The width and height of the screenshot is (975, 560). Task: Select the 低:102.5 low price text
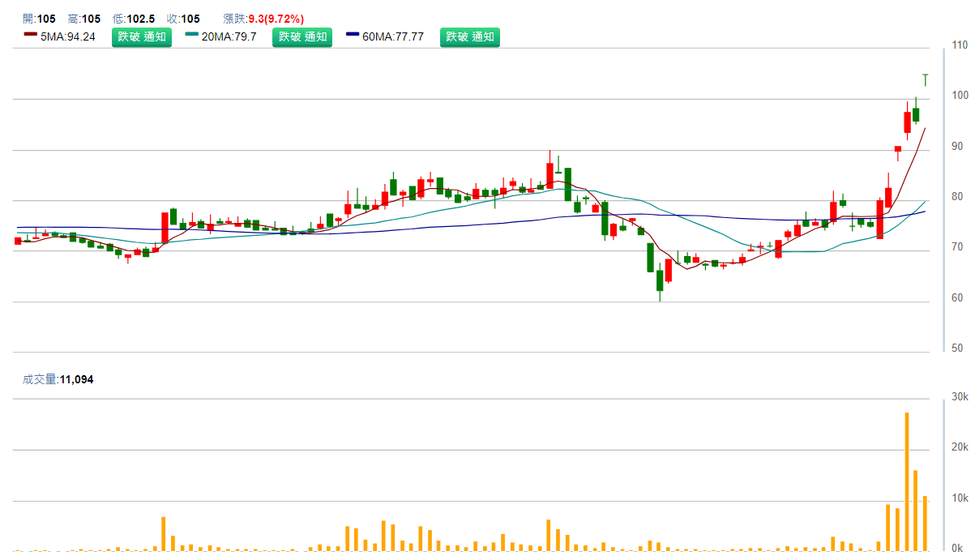[x=134, y=19]
